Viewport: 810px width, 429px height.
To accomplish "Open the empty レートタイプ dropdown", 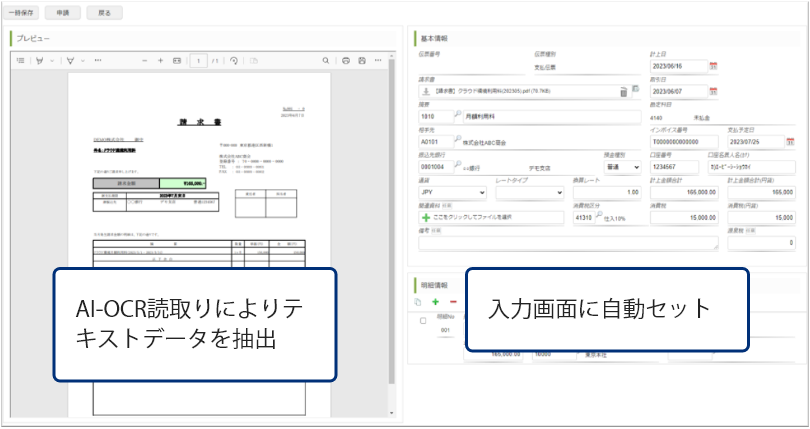I will coord(529,192).
